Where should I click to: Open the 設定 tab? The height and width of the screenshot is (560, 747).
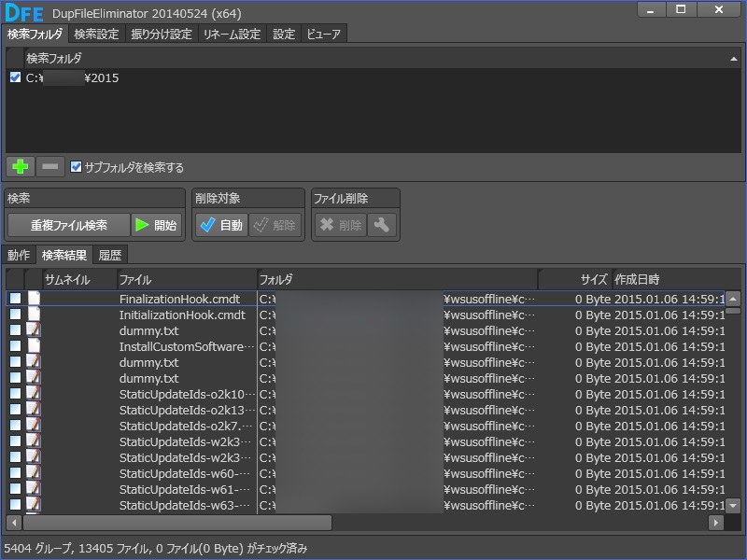pos(283,34)
